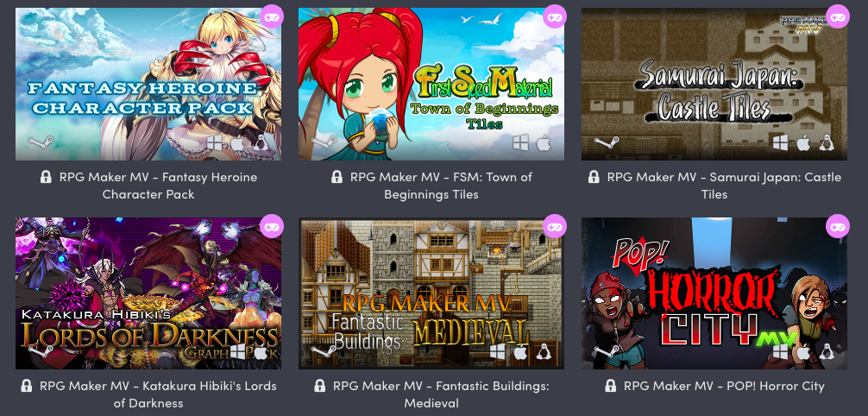Screen dimensions: 868x416
Task: Click the Windows icon on the POP! Horror City image
Action: 780,352
